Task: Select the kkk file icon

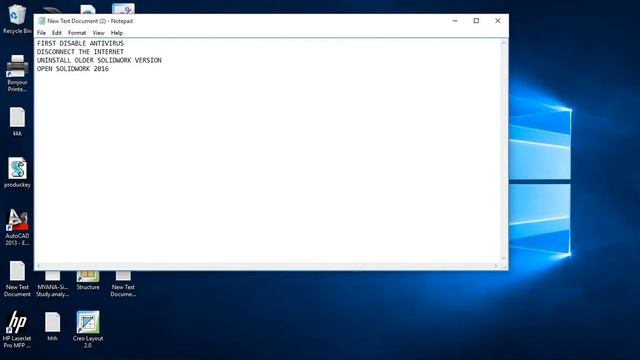Action: tap(17, 121)
